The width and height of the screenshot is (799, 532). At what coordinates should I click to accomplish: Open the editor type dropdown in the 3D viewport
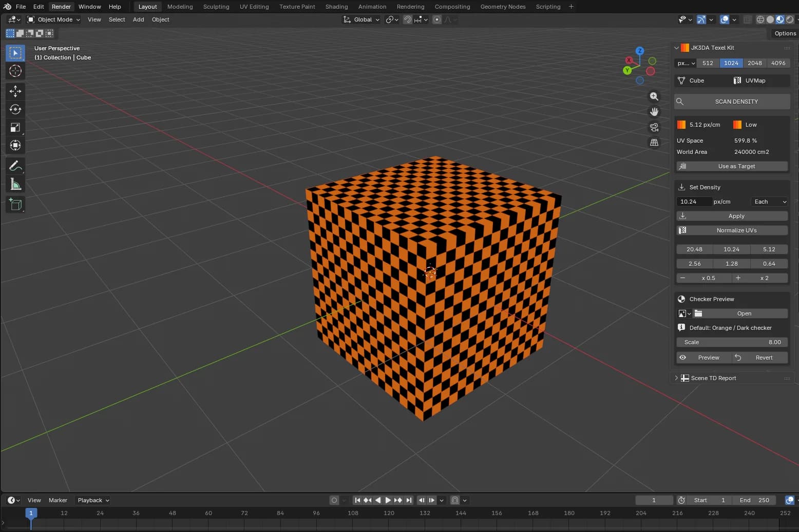pyautogui.click(x=14, y=19)
